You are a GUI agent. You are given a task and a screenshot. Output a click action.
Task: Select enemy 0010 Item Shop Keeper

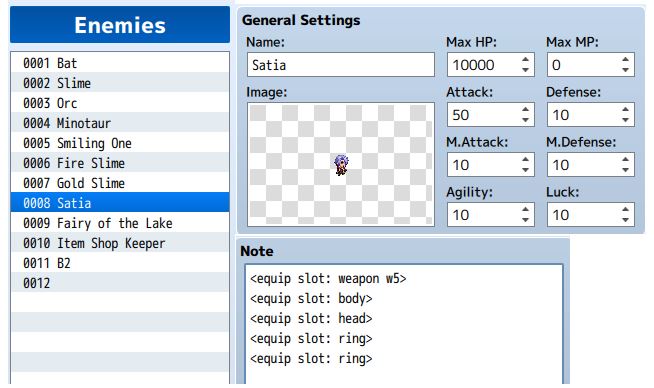pos(120,243)
